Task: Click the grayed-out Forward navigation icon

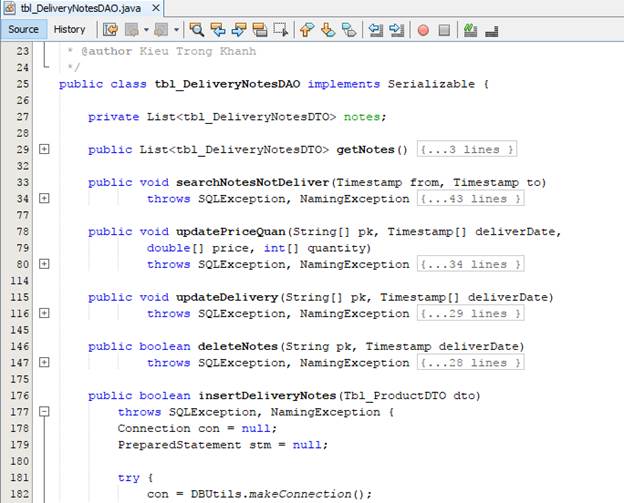Action: coord(161,29)
